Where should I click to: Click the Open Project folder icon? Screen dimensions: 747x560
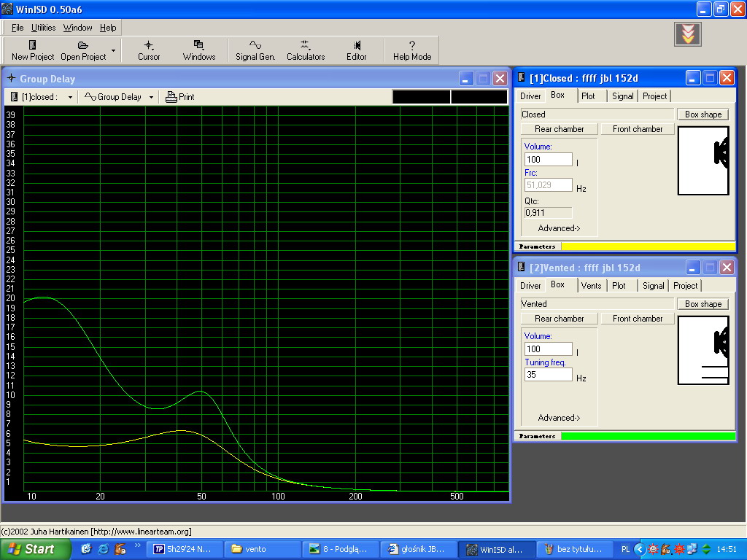click(x=83, y=45)
